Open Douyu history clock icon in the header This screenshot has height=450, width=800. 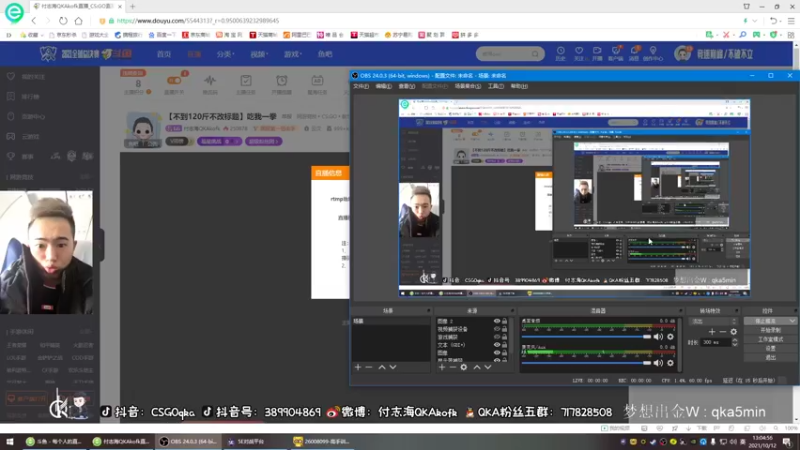tap(560, 53)
